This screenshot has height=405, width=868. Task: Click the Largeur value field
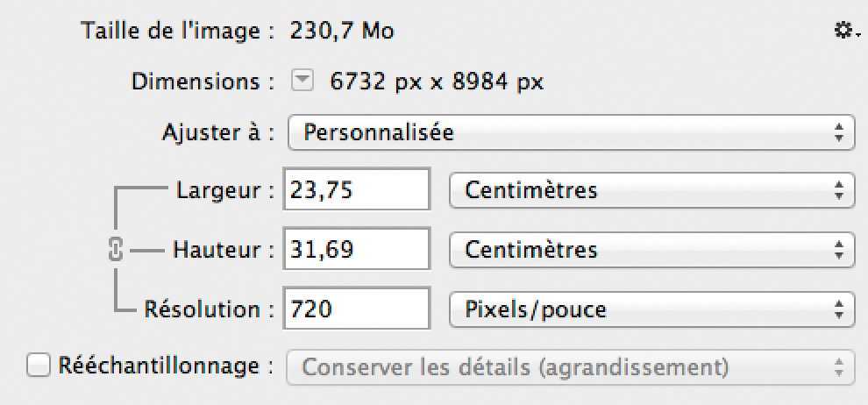coord(357,189)
